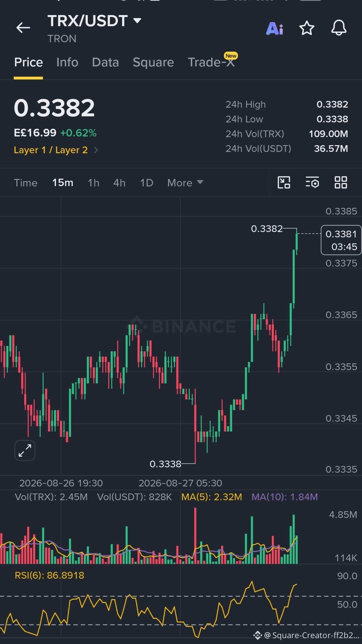Click the 0.3338 low marker on chart
This screenshot has height=644, width=362.
165,464
